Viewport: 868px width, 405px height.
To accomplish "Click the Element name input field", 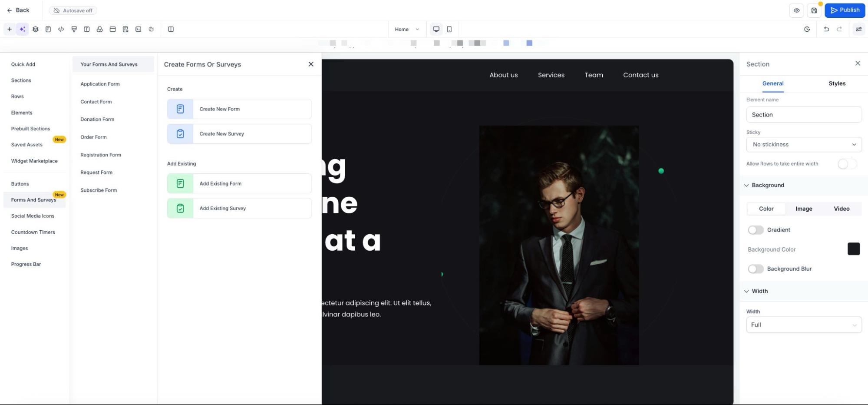I will click(x=803, y=115).
